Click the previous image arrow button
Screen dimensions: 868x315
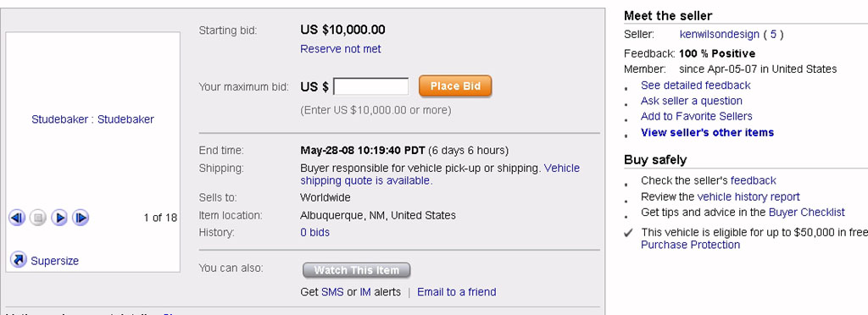click(x=17, y=218)
